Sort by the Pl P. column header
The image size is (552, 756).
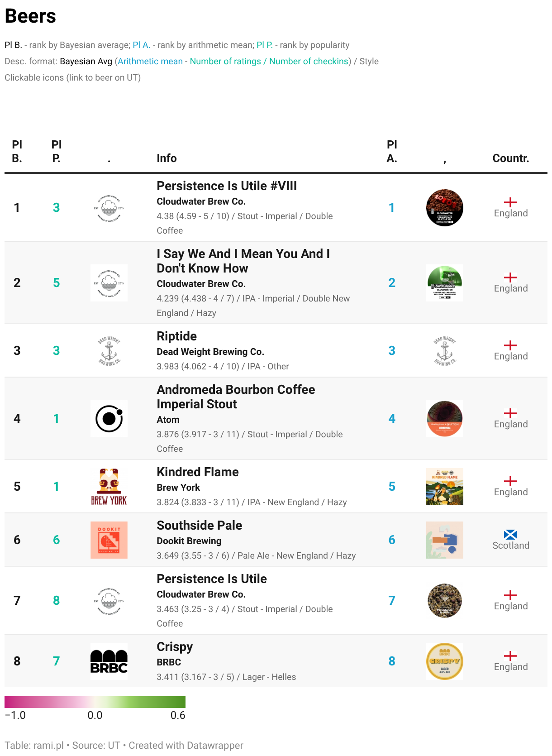57,151
